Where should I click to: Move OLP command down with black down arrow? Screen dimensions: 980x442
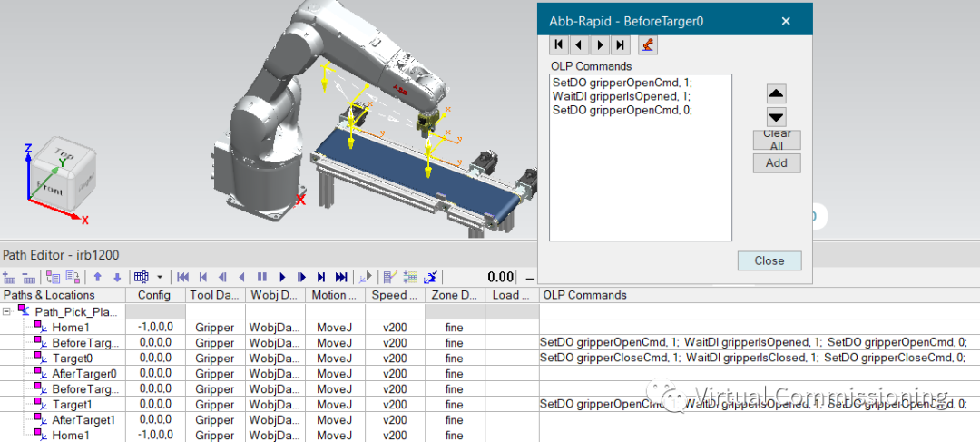click(x=776, y=117)
